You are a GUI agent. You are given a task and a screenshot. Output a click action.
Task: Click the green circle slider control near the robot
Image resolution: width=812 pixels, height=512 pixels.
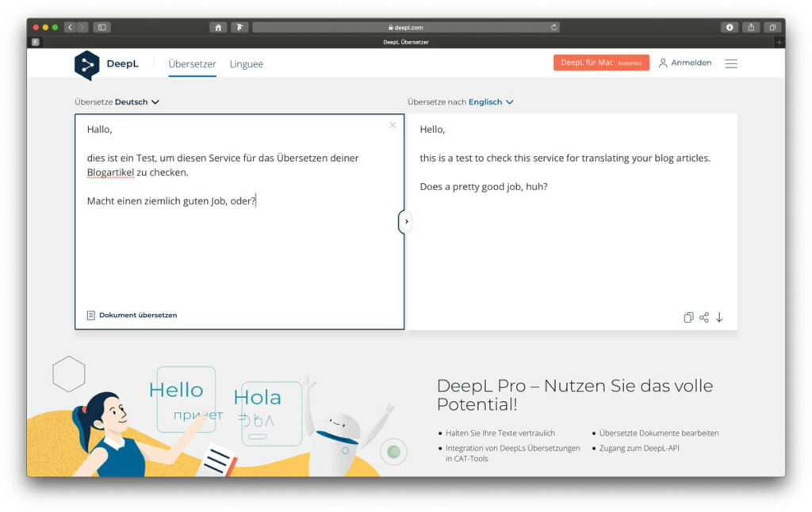pyautogui.click(x=393, y=450)
